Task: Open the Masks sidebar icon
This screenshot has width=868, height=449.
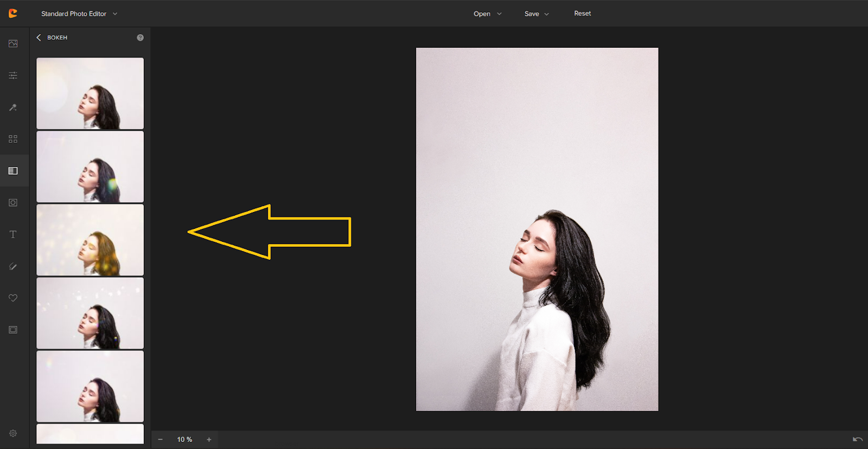Action: pos(13,203)
